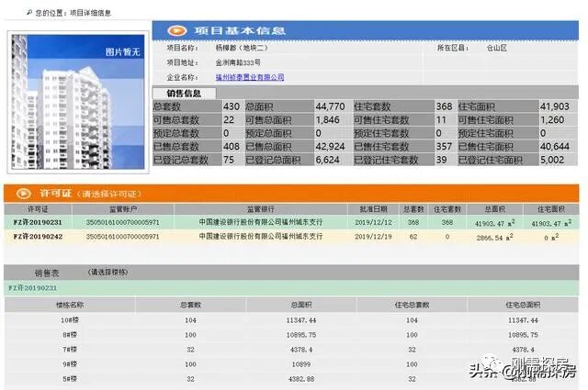Click the 项目基本信息 header title
The image size is (588, 390).
240,30
